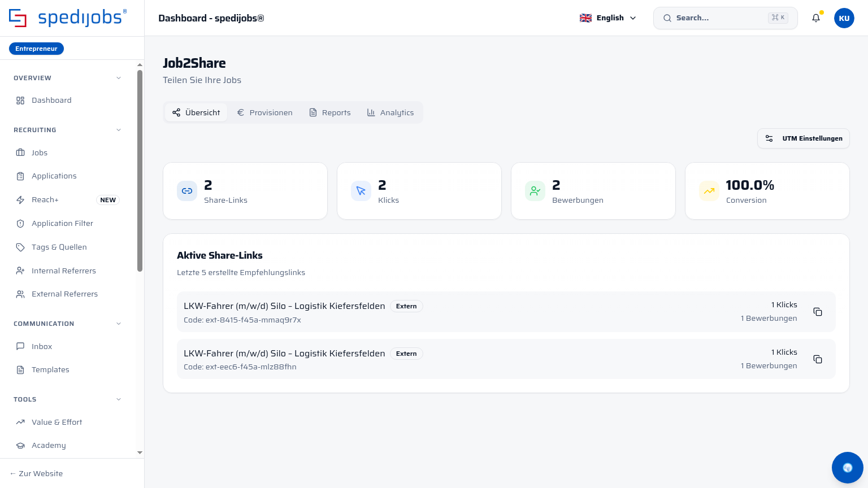Open Tags & Quellen
Viewport: 868px width, 488px height.
(x=68, y=247)
